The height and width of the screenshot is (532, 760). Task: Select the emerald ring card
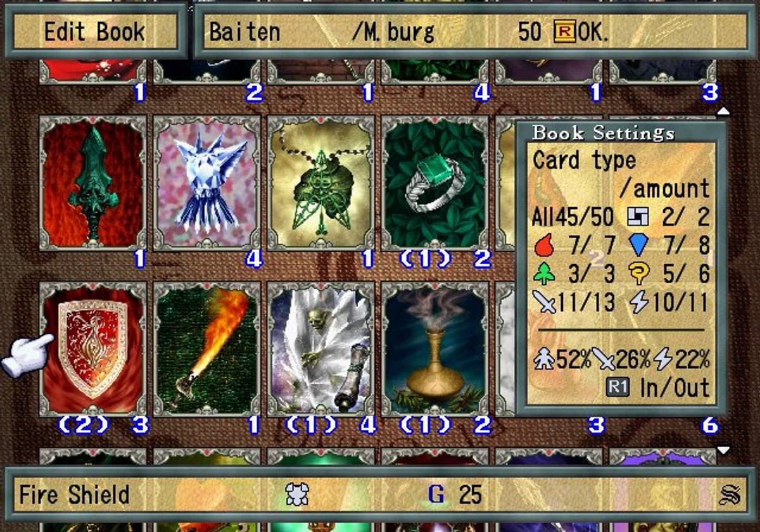click(x=435, y=182)
